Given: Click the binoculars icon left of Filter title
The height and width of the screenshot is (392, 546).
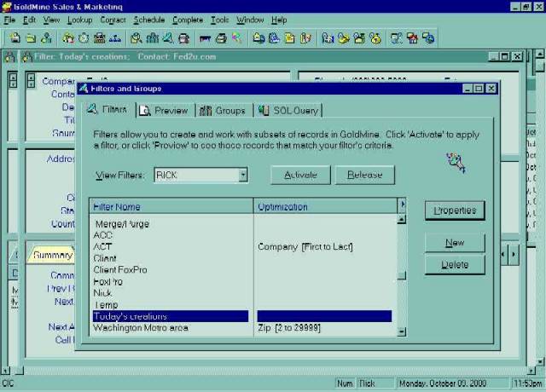Looking at the screenshot, I should (27, 57).
